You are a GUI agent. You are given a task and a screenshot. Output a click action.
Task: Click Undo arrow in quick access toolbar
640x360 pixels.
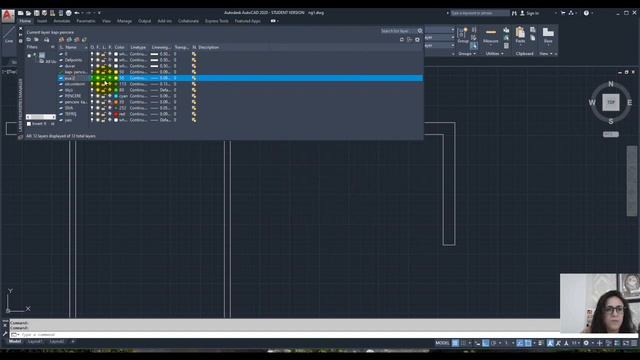(77, 13)
